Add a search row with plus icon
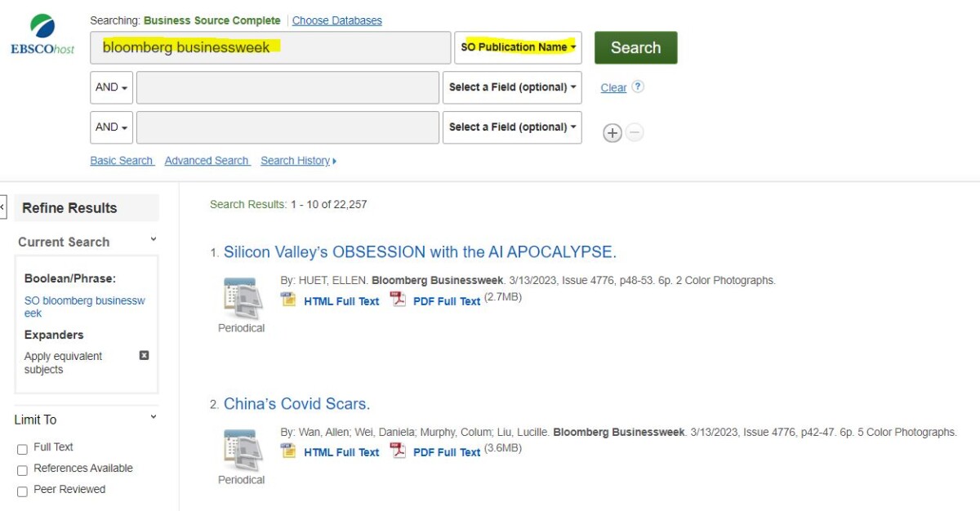The image size is (980, 511). click(x=612, y=133)
